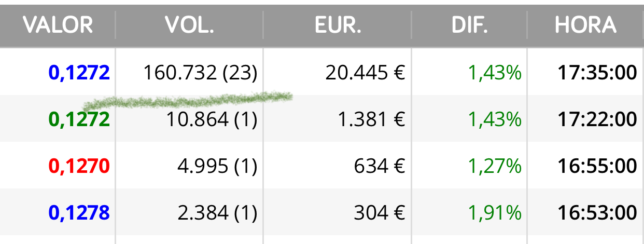Click volume 160.732 (23) cell

(200, 73)
